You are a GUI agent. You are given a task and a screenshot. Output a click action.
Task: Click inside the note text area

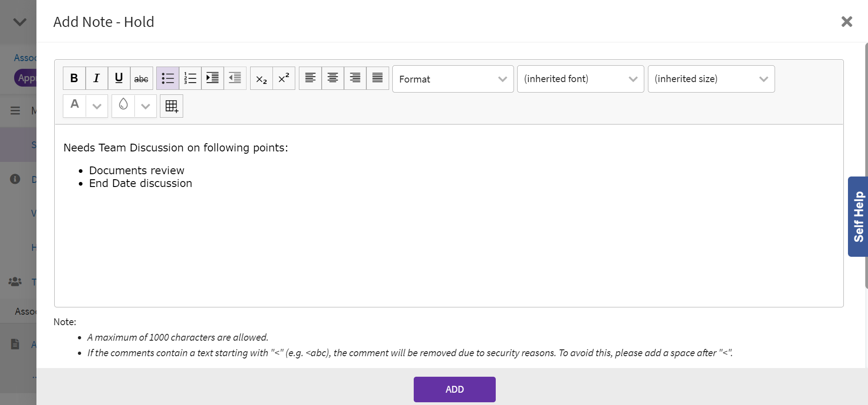pos(448,242)
